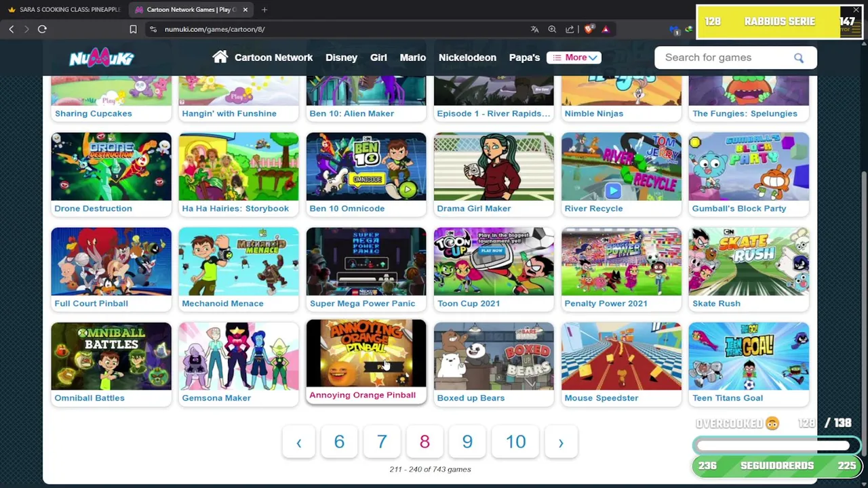Click the address bar URL
Viewport: 868px width, 488px height.
(214, 29)
